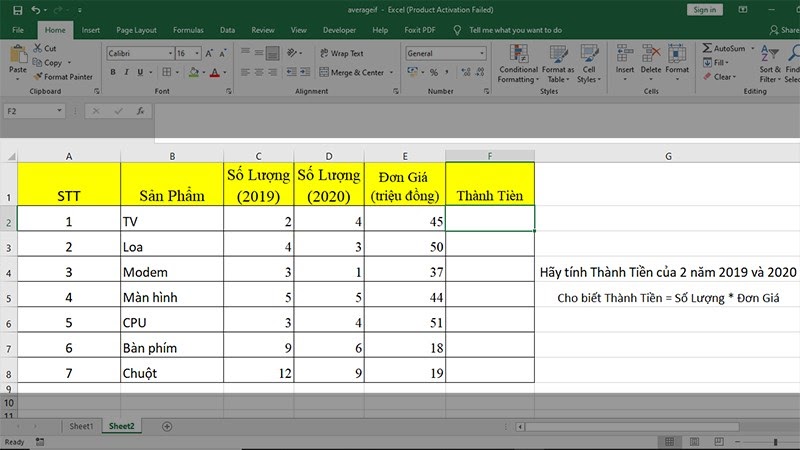Click the Insert Function fx button
The image size is (800, 450).
tap(140, 111)
